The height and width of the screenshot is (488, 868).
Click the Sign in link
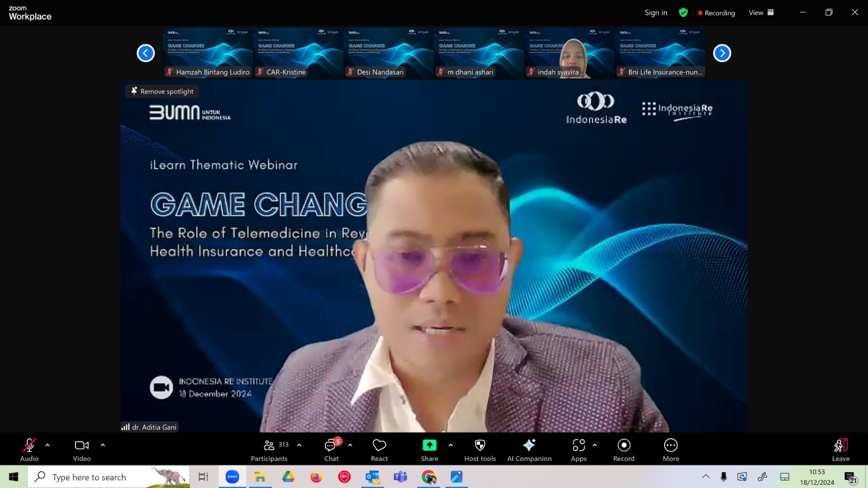pos(656,12)
